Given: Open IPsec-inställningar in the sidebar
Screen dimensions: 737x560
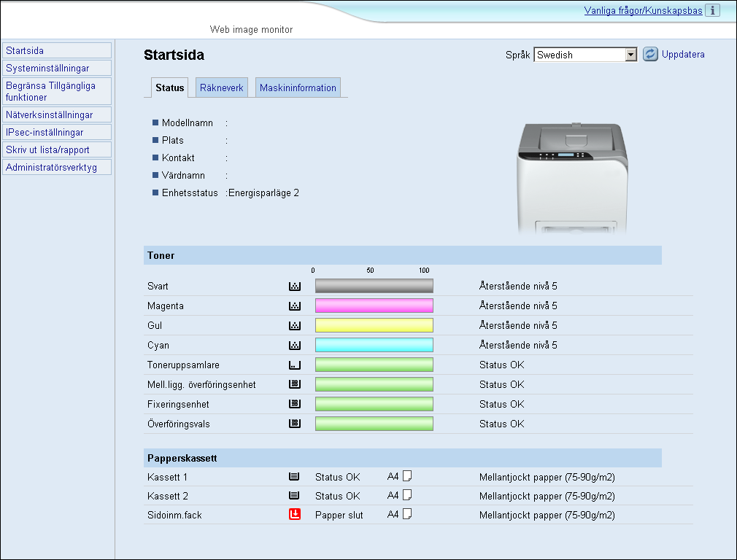Looking at the screenshot, I should tap(57, 133).
